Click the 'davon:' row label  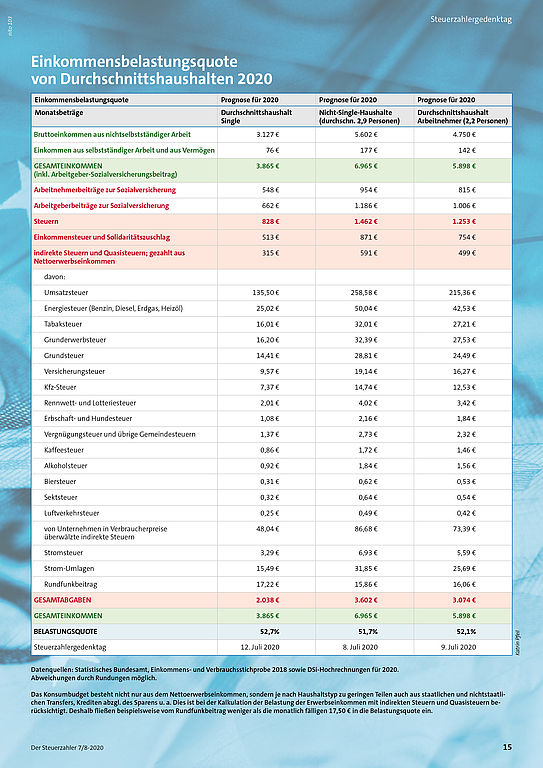pyautogui.click(x=54, y=277)
